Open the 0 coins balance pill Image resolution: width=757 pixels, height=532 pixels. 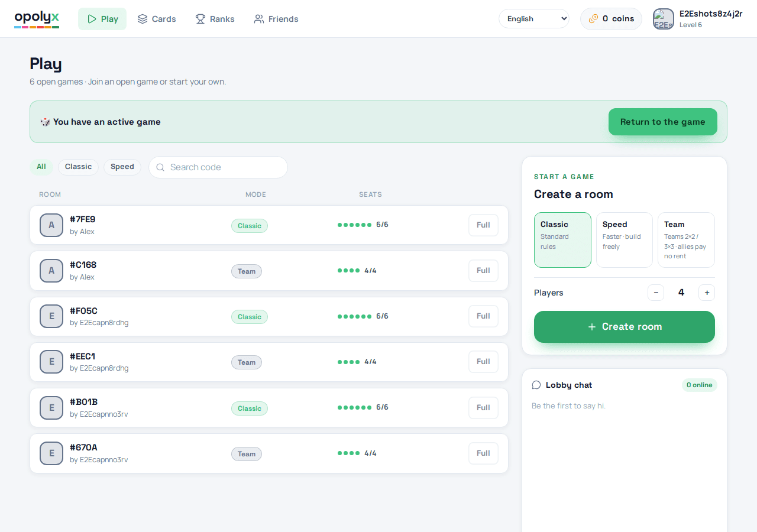click(x=611, y=19)
